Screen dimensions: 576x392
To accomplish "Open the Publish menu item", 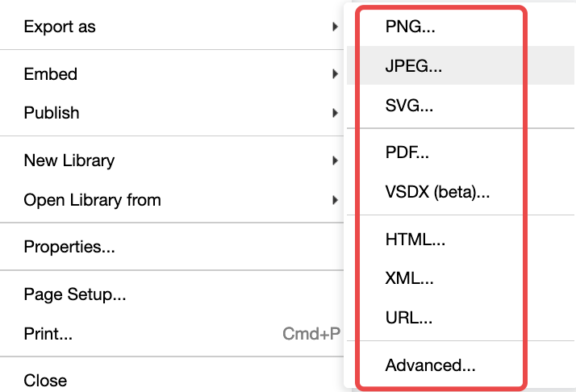I will [x=52, y=113].
